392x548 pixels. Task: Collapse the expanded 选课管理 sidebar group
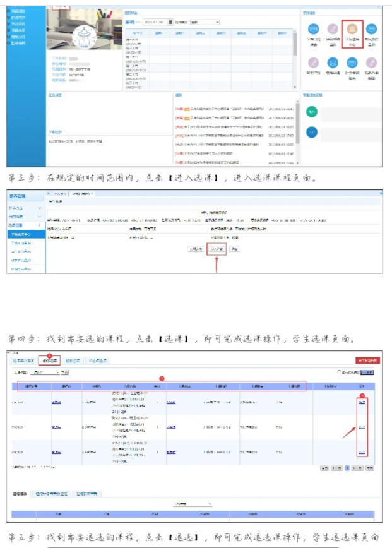pos(26,225)
